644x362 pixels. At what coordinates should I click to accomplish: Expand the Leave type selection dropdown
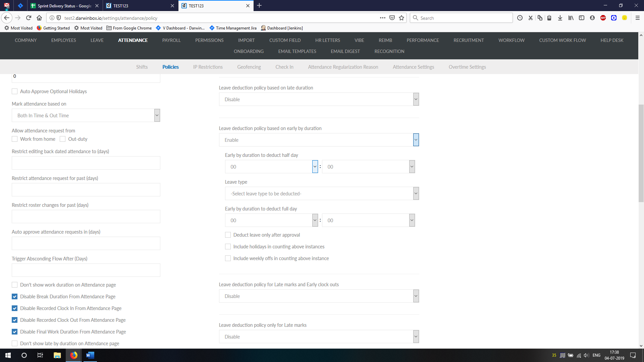[x=322, y=194]
